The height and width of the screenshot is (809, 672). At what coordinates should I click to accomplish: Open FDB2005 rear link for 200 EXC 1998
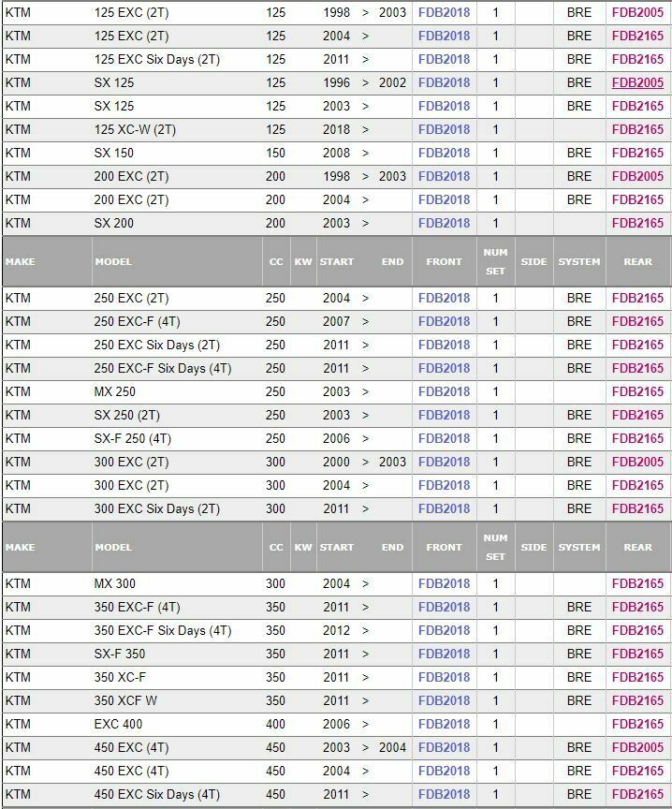[x=637, y=176]
